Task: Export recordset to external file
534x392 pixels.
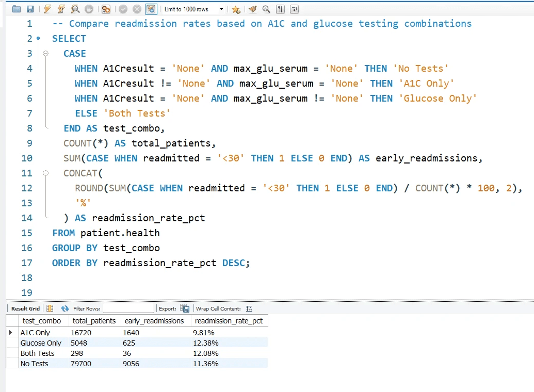Action: point(185,308)
